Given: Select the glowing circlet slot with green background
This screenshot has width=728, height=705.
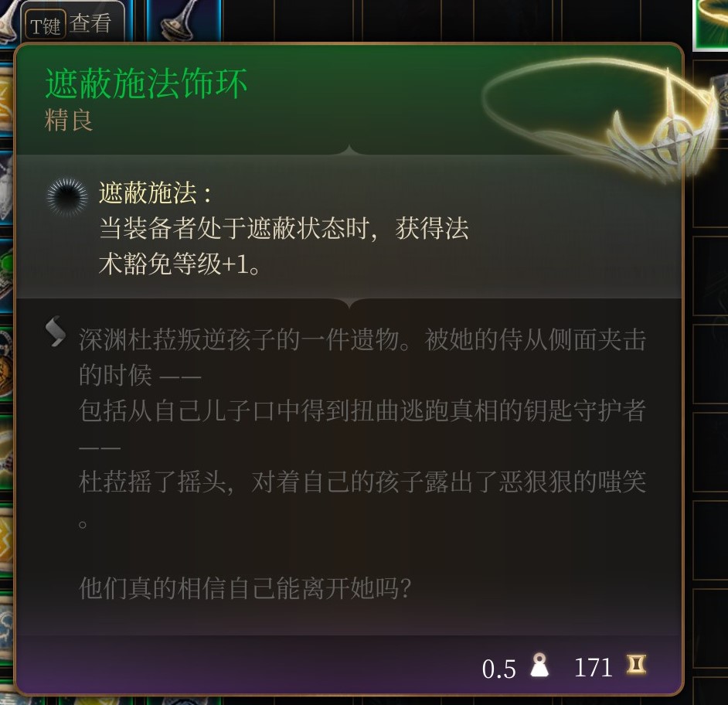Looking at the screenshot, I should 711,23.
